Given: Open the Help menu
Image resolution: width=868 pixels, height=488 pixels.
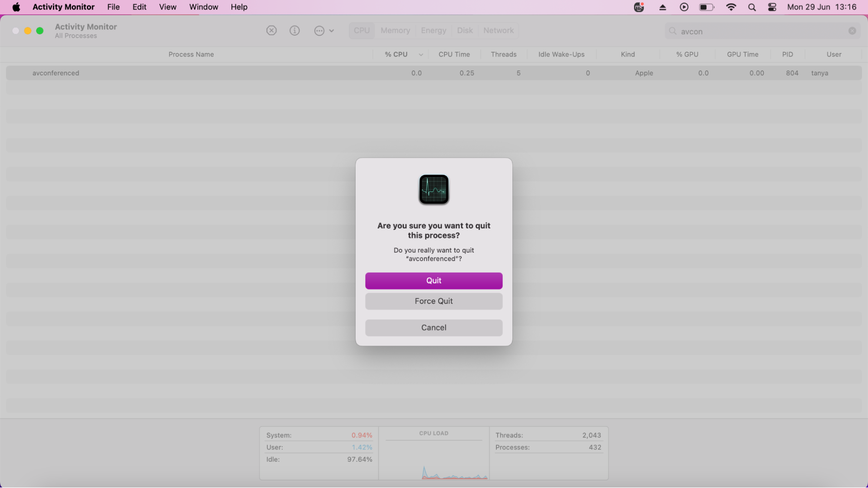Looking at the screenshot, I should [x=239, y=7].
